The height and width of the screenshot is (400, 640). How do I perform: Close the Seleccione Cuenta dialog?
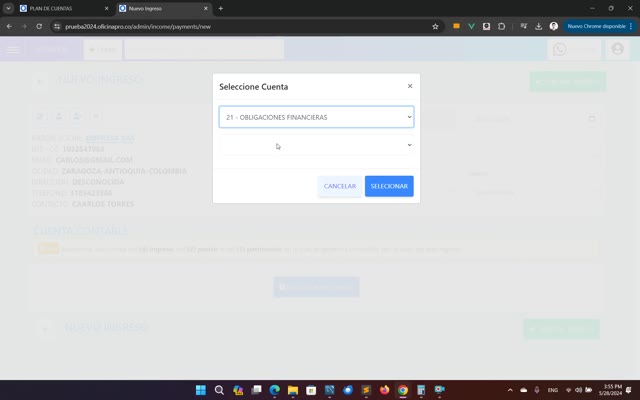click(x=410, y=86)
